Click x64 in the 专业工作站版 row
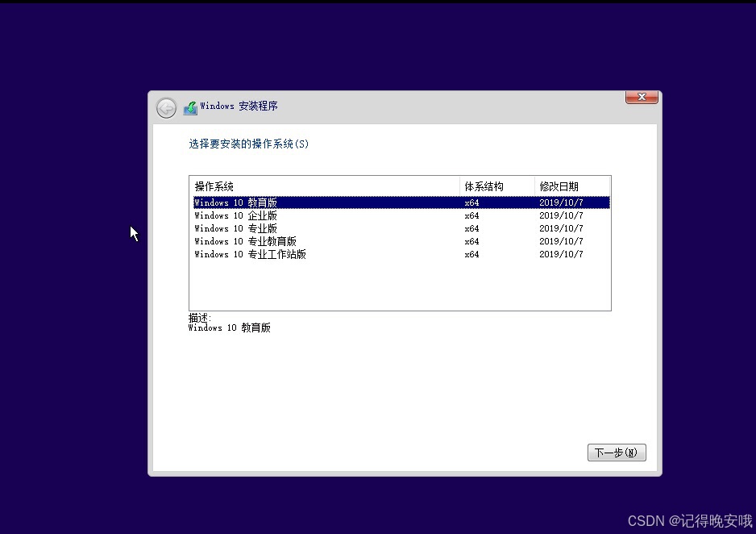 click(471, 254)
